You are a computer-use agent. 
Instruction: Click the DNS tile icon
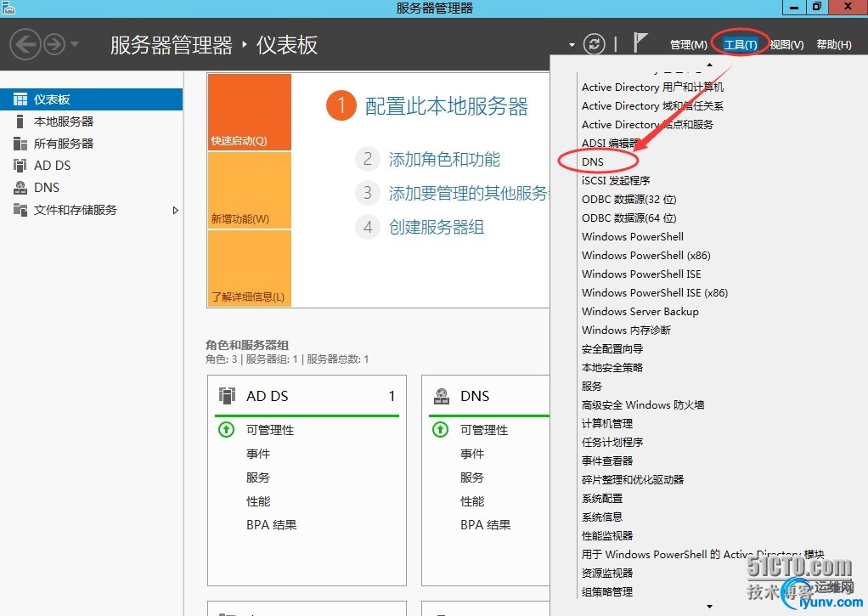[441, 396]
